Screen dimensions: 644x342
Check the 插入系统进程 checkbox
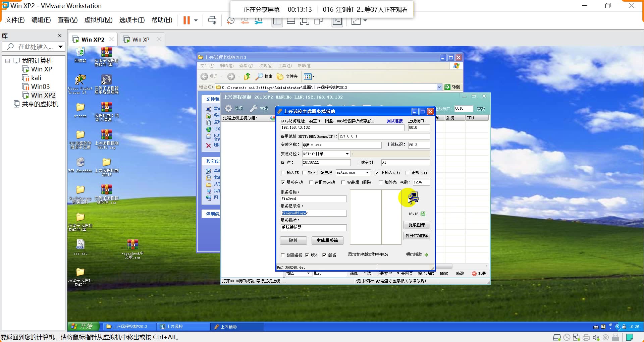pyautogui.click(x=304, y=173)
